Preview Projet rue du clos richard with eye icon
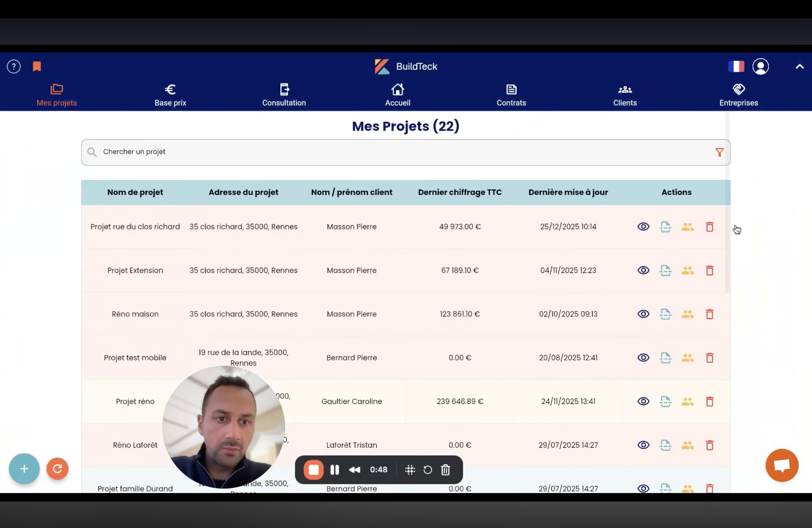The width and height of the screenshot is (812, 528). tap(643, 226)
